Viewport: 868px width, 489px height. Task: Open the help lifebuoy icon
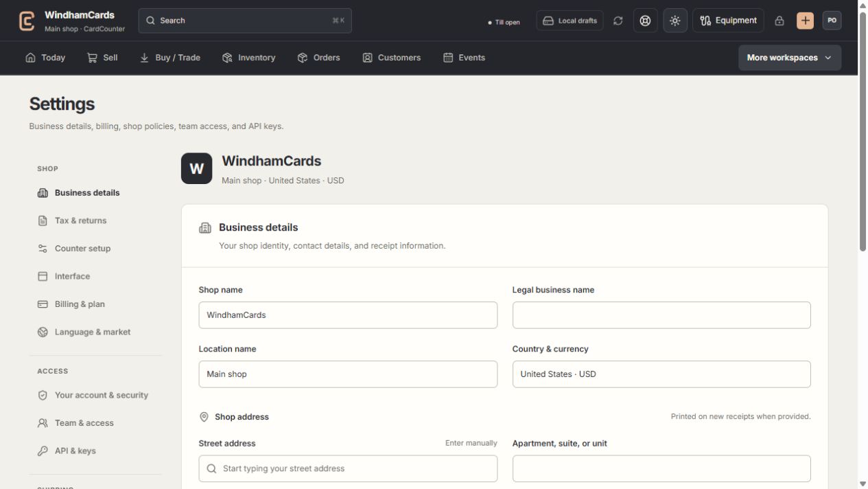coord(645,21)
